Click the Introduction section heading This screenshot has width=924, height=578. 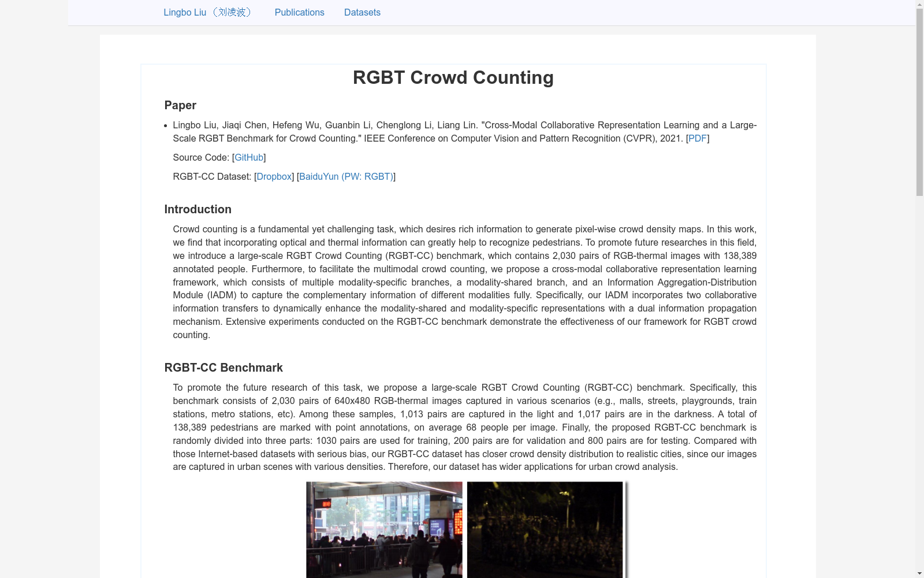coord(198,209)
